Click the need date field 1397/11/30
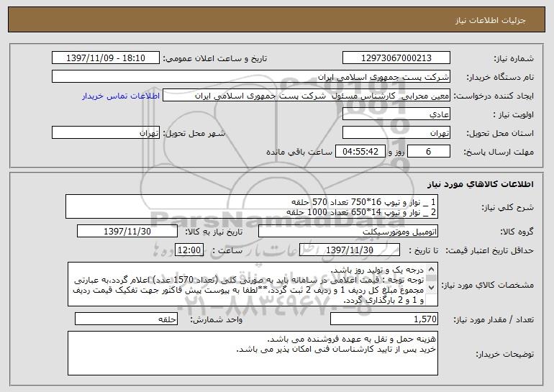Image resolution: width=554 pixels, height=392 pixels. coord(127,232)
